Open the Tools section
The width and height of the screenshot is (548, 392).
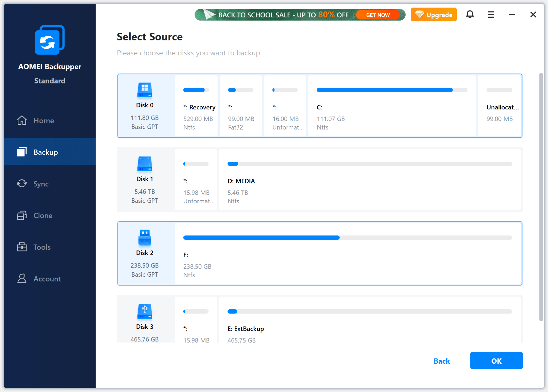pyautogui.click(x=50, y=247)
